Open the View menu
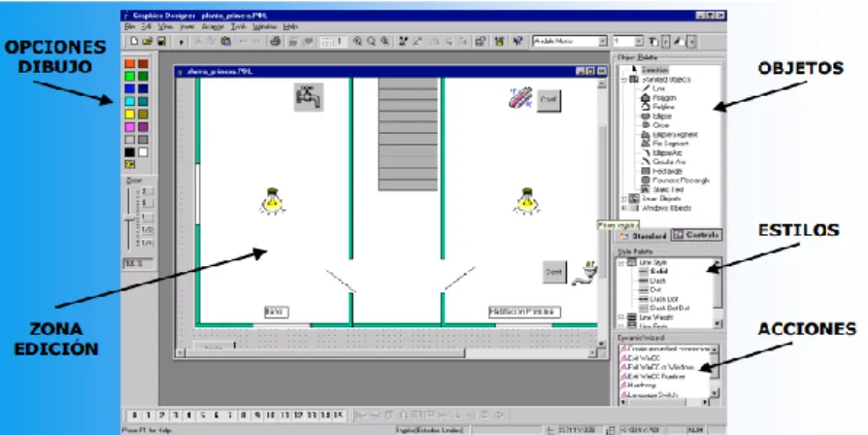The image size is (868, 435). coord(165,26)
